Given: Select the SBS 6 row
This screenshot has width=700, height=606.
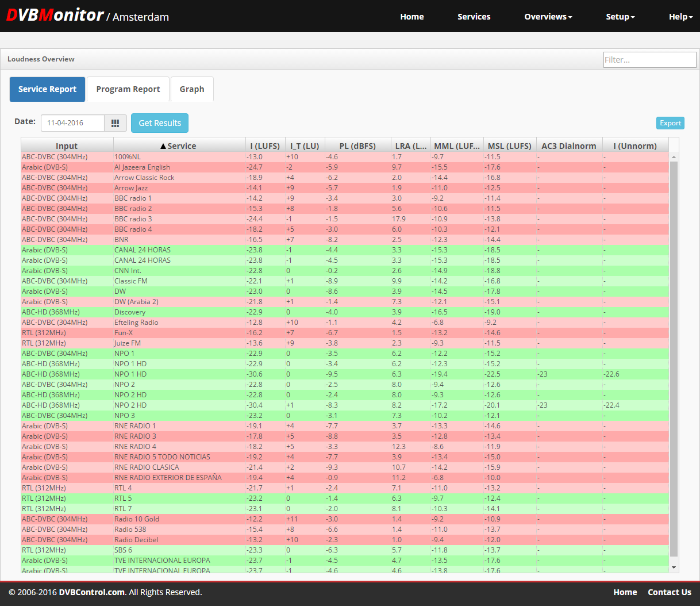Looking at the screenshot, I should click(345, 550).
